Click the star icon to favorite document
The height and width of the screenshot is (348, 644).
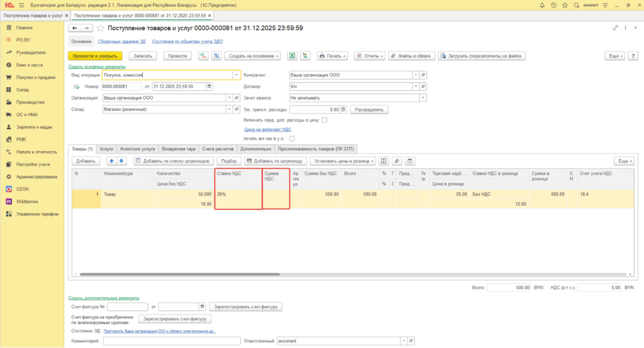[x=101, y=28]
